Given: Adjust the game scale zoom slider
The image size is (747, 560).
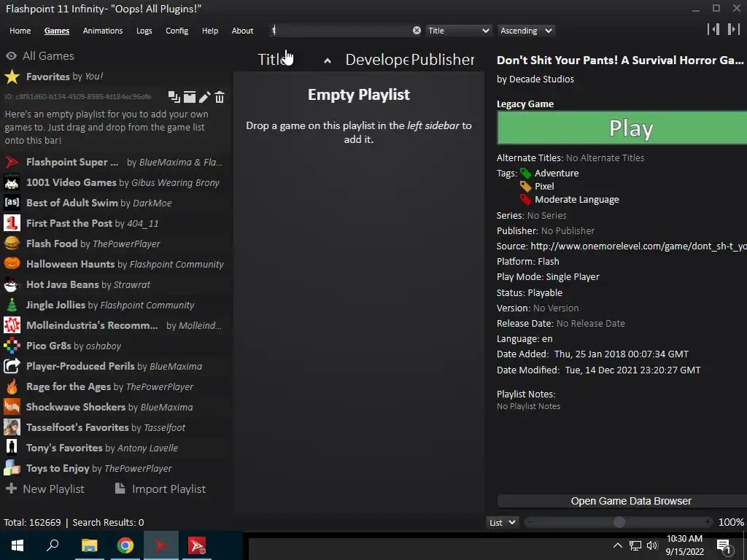Looking at the screenshot, I should click(x=619, y=522).
